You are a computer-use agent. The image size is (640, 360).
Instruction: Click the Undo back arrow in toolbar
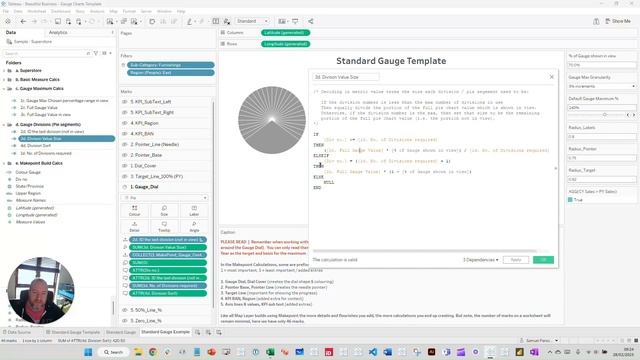tap(23, 21)
